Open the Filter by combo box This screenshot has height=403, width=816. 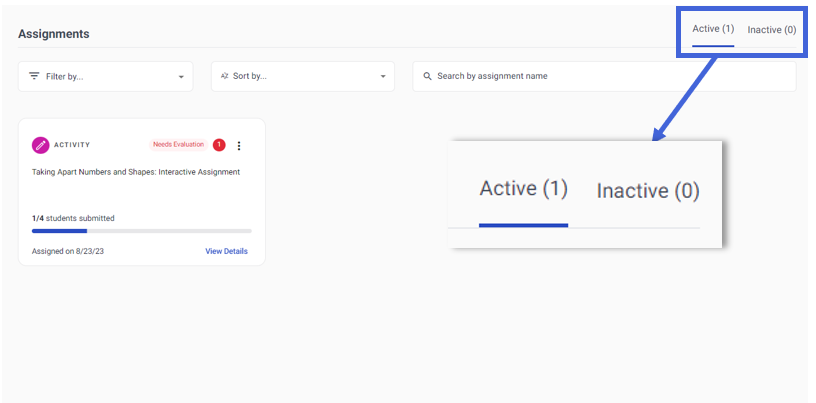coord(106,77)
